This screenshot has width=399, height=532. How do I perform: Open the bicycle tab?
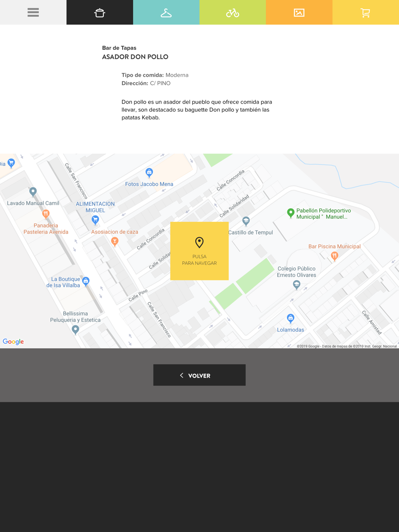(x=233, y=12)
